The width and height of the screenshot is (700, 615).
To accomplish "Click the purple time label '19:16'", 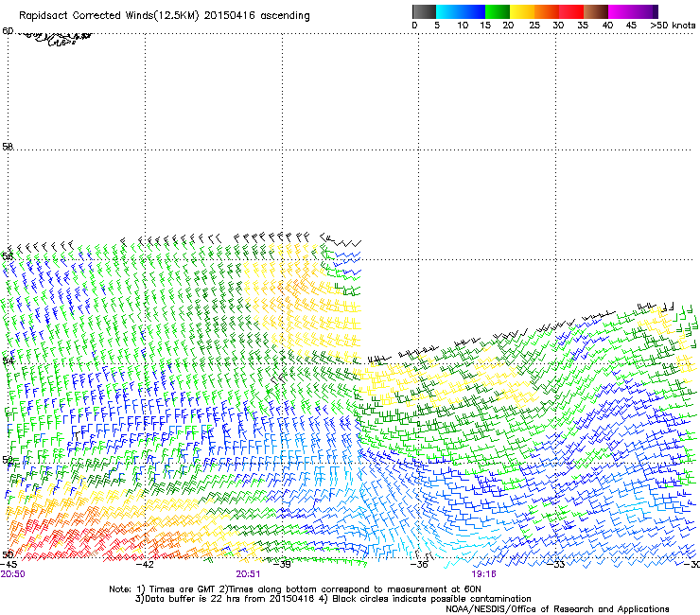I will [483, 574].
